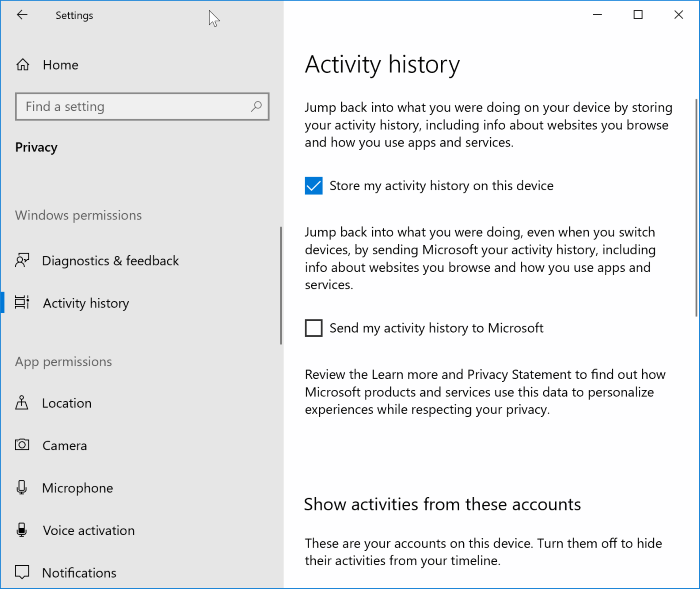Click the Microphone icon
The image size is (700, 589).
22,487
